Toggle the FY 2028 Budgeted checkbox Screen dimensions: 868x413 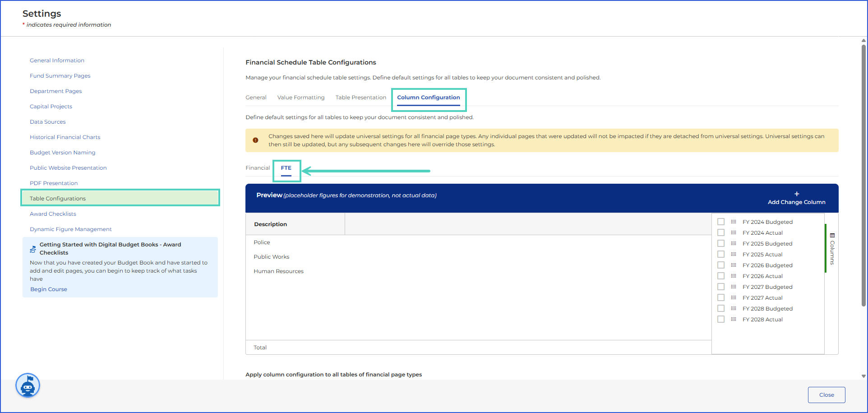coord(721,308)
